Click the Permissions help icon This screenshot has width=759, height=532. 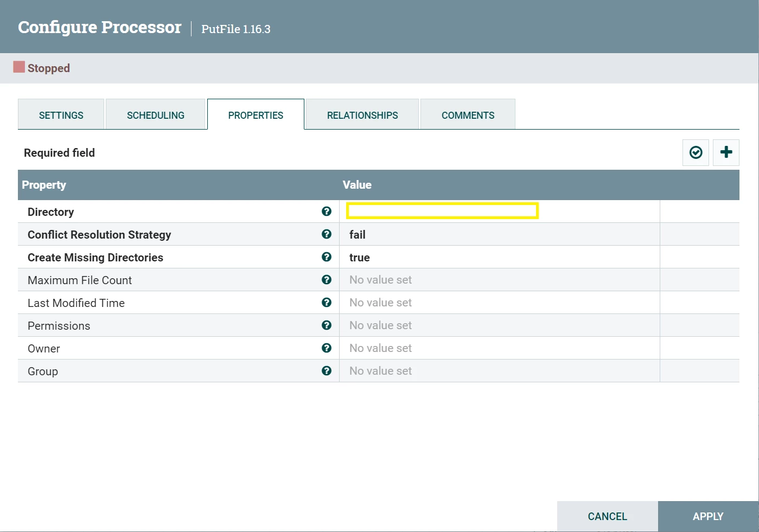327,325
